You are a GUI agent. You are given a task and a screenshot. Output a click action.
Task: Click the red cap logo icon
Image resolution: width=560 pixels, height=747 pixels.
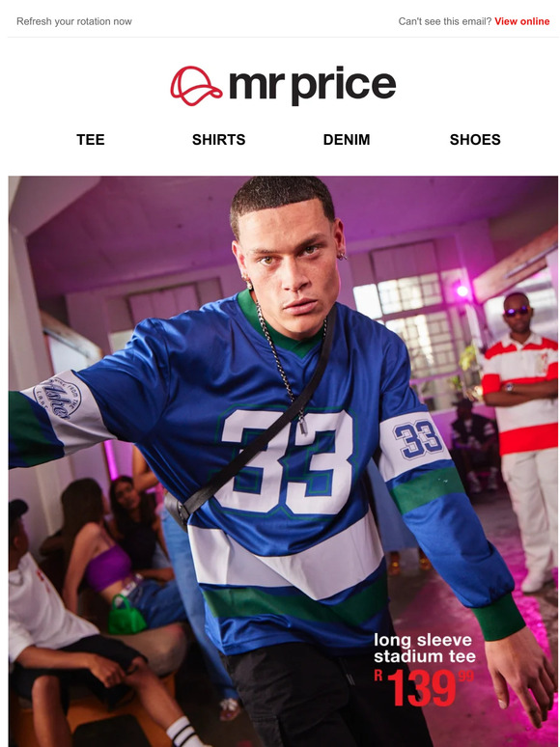pos(196,86)
